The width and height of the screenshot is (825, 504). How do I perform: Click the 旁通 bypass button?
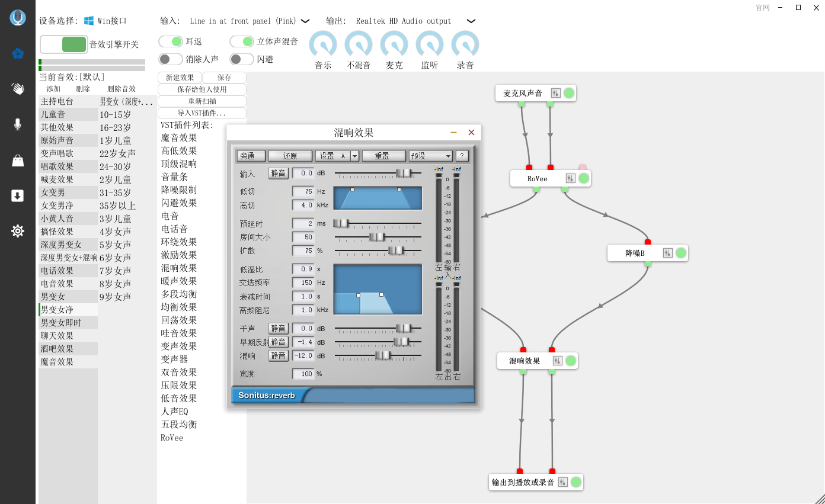pos(251,156)
